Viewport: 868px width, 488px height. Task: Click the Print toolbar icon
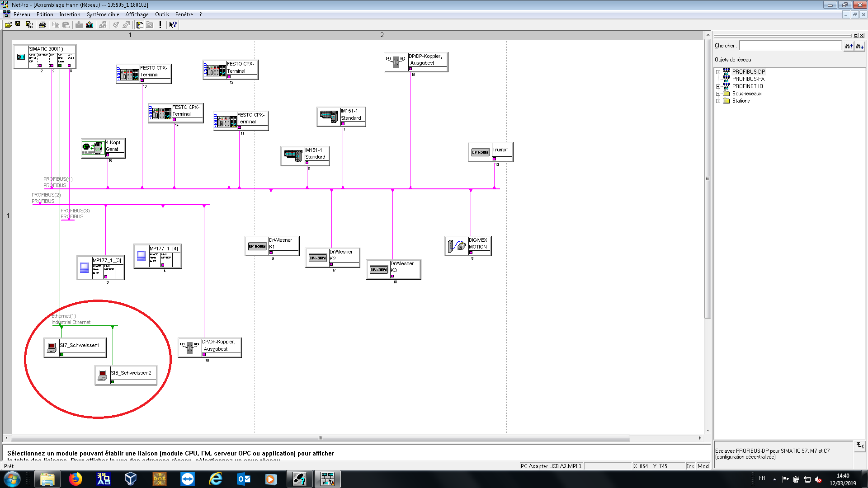tap(42, 25)
